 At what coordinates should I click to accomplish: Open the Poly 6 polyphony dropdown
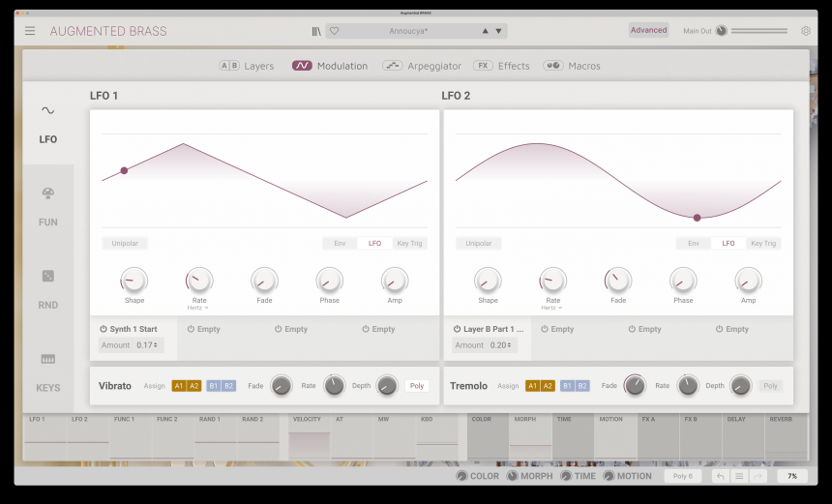point(683,476)
